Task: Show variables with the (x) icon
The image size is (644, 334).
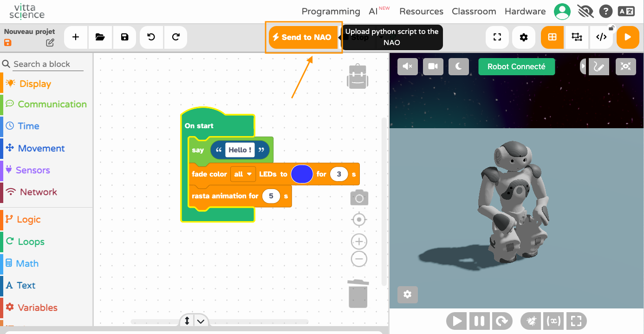Action: pos(553,321)
